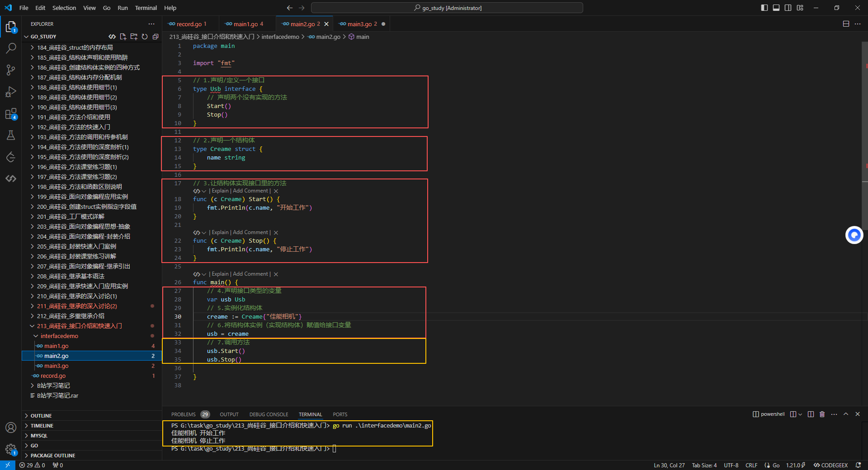Show errors and warnings count in status bar
The image size is (868, 470).
(x=32, y=465)
